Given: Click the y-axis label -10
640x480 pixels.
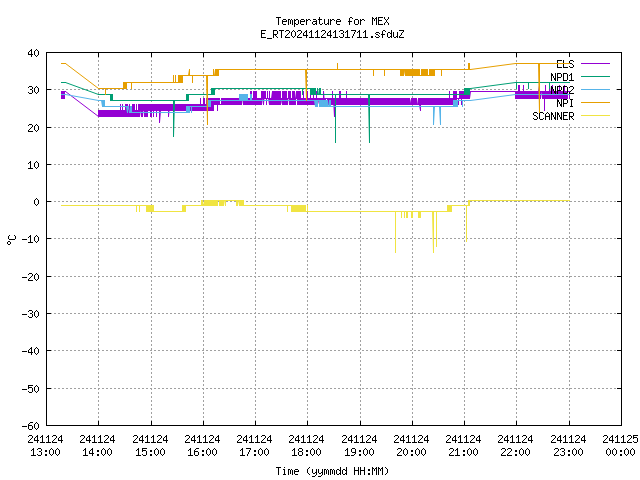Looking at the screenshot, I should pyautogui.click(x=31, y=239).
